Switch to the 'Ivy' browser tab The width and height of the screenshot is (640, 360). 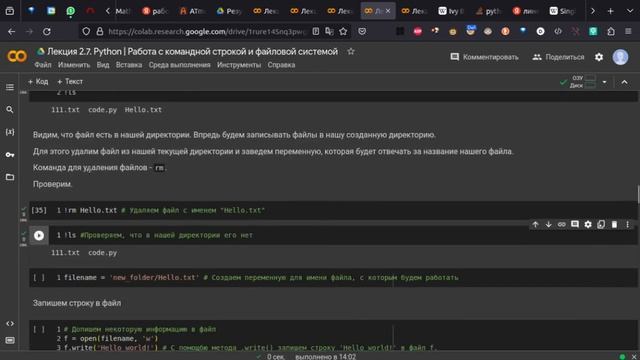point(451,11)
